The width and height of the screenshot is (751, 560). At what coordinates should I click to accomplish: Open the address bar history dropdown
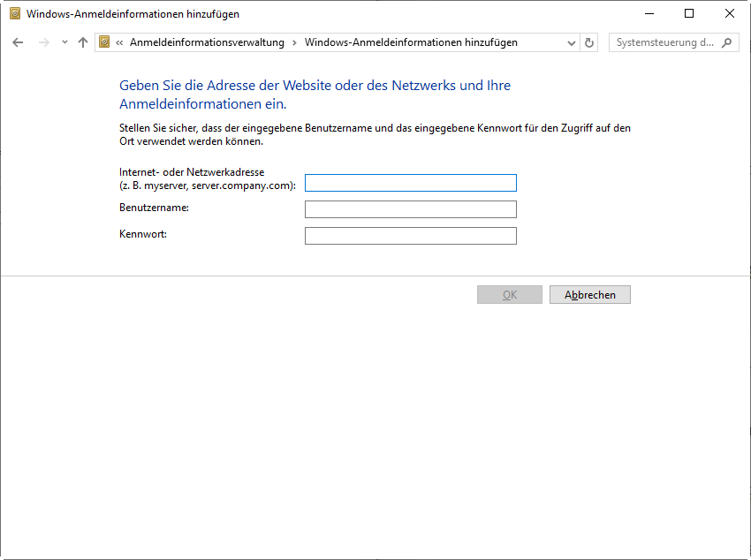571,42
